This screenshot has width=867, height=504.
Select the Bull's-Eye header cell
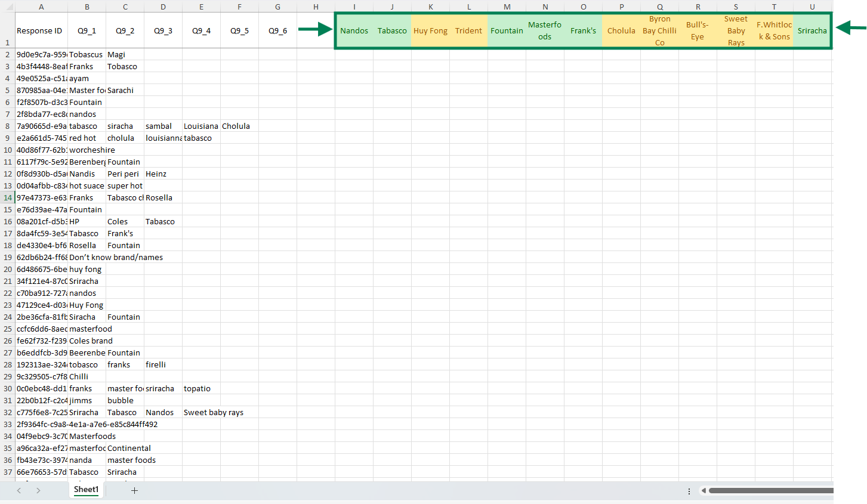click(x=698, y=30)
